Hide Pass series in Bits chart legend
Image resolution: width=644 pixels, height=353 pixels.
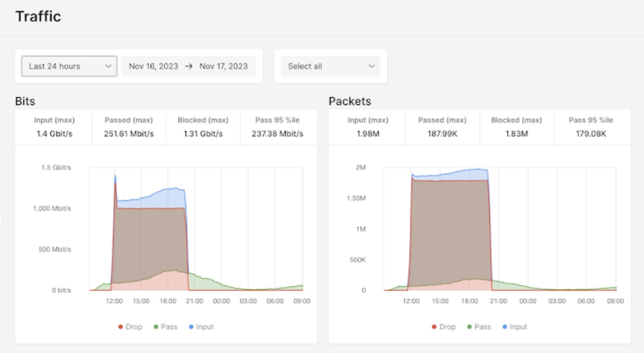click(x=166, y=327)
